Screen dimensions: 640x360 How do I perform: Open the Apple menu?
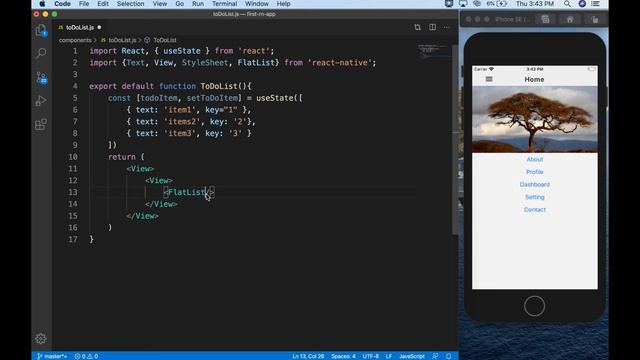42,4
